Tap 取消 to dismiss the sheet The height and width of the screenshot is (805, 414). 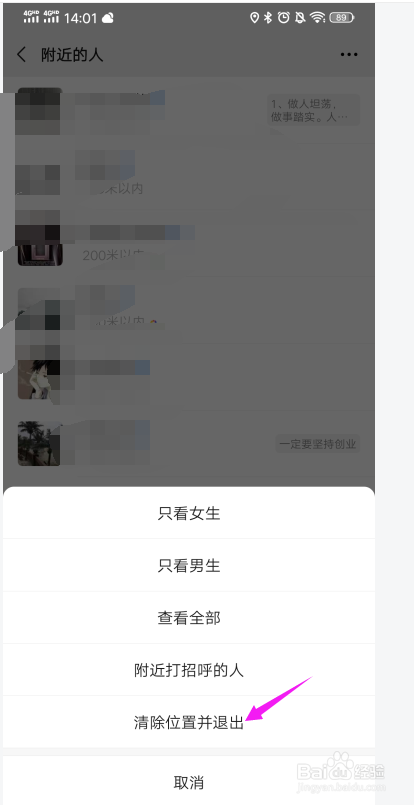point(189,782)
